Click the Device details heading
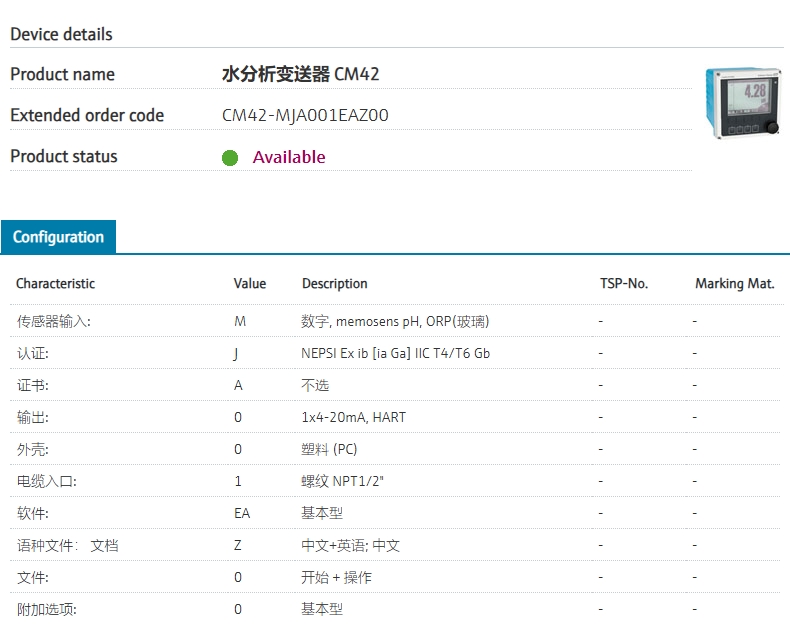Image resolution: width=790 pixels, height=629 pixels. click(x=61, y=34)
